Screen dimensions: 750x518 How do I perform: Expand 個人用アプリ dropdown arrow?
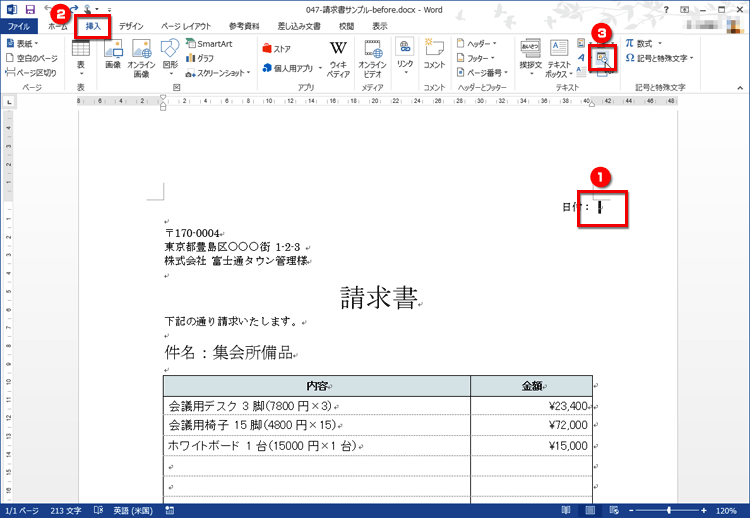[x=320, y=68]
